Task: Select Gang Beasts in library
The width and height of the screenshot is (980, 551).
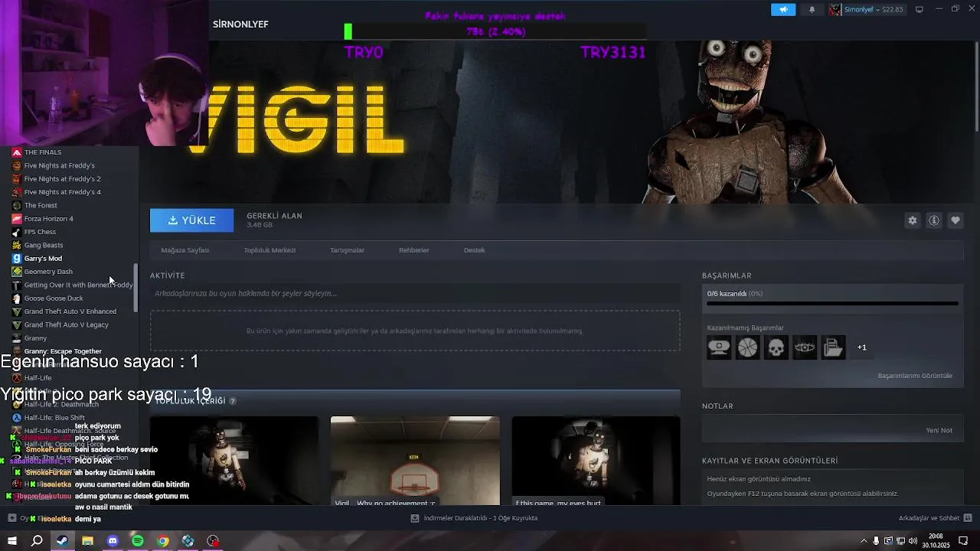Action: point(44,245)
